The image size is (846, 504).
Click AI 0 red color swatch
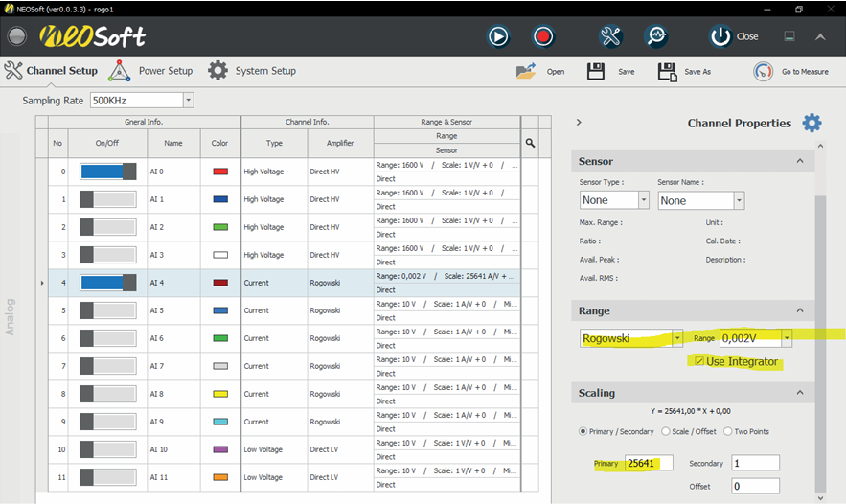coord(220,172)
